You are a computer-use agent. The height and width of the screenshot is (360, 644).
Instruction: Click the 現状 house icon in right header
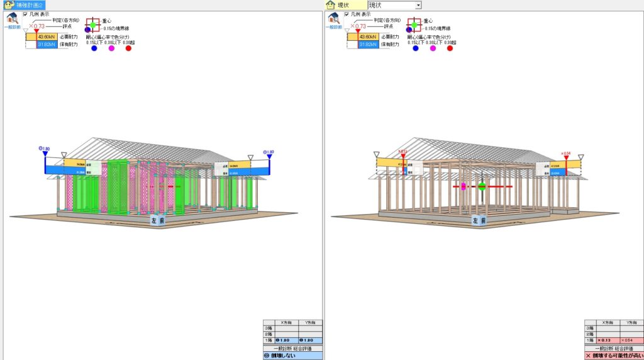point(331,5)
